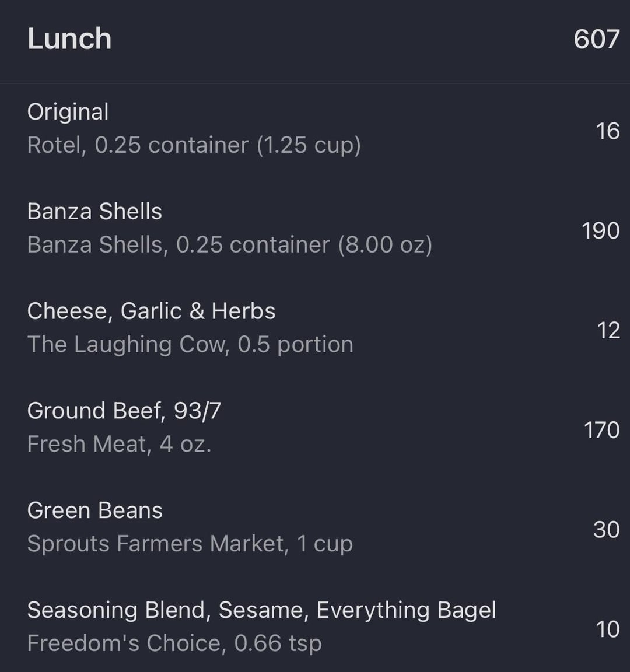The height and width of the screenshot is (672, 630).
Task: Tap the 190 calorie value
Action: click(601, 230)
